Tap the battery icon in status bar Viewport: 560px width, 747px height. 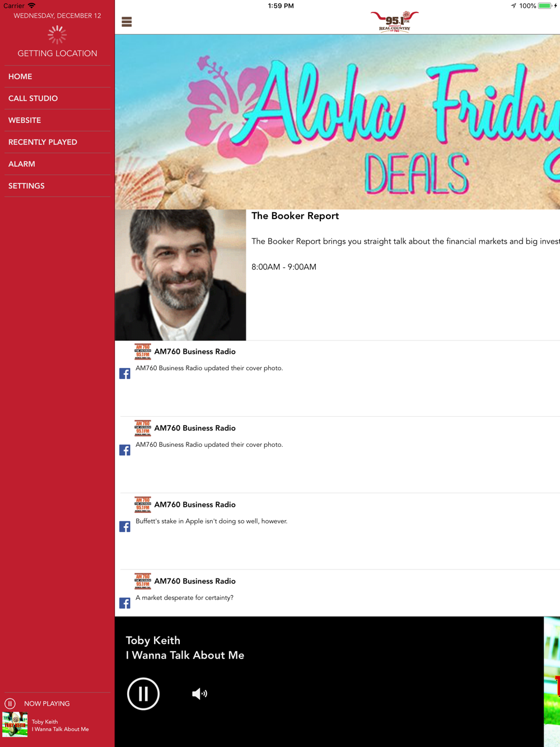pos(545,6)
